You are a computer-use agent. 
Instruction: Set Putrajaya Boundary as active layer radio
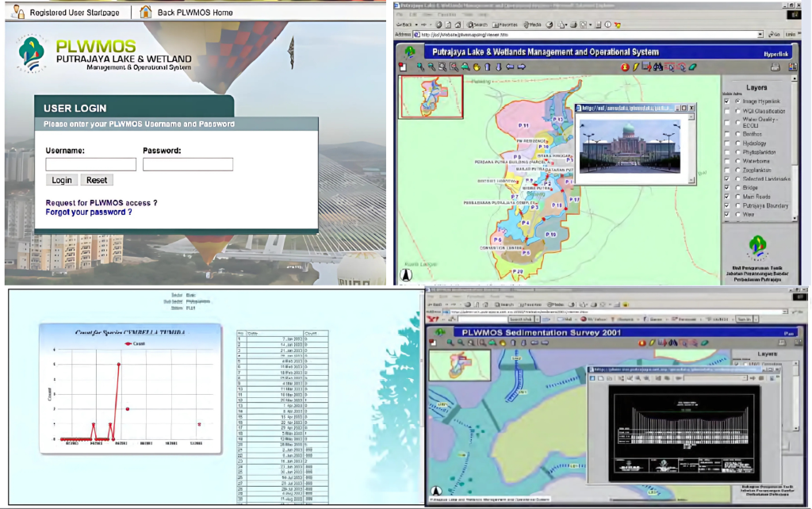738,206
